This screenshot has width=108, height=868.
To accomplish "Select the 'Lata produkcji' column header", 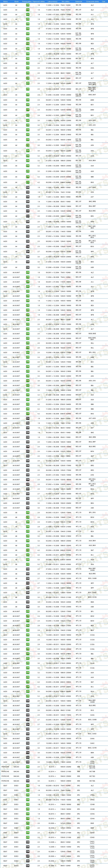I will click(52, 1).
